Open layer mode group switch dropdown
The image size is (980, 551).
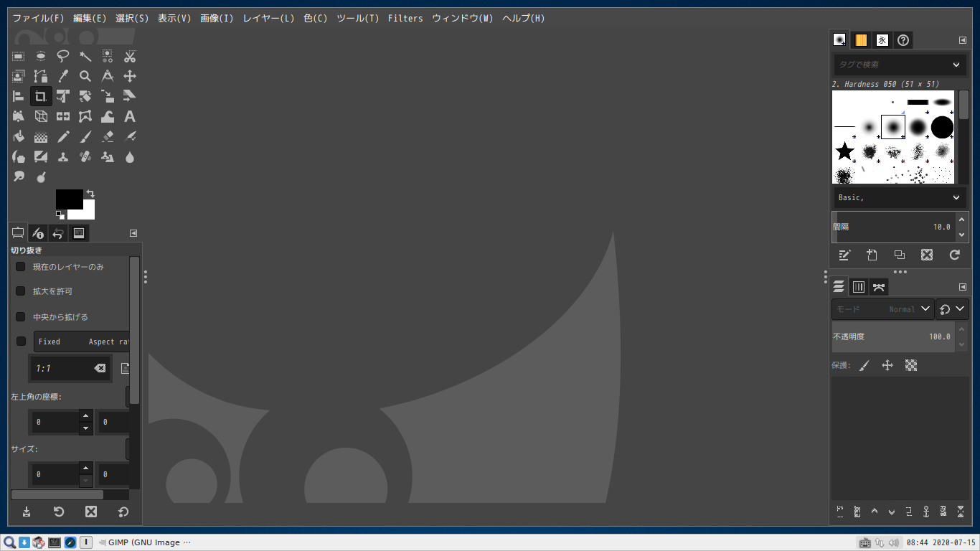953,309
